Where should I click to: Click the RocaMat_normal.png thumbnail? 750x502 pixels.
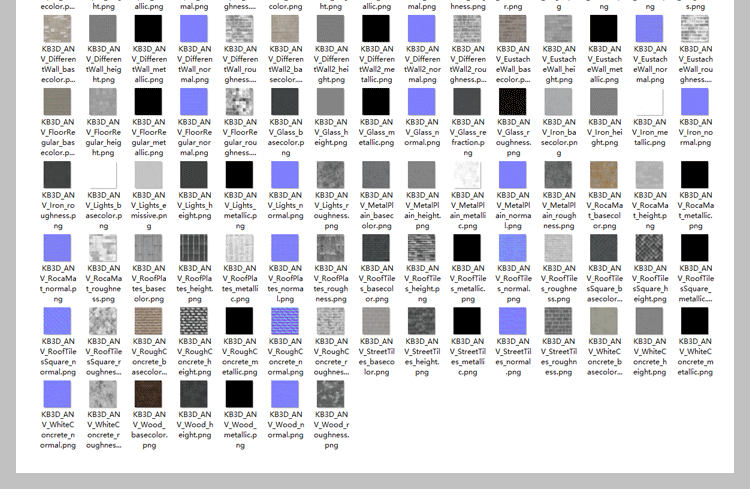tap(57, 248)
